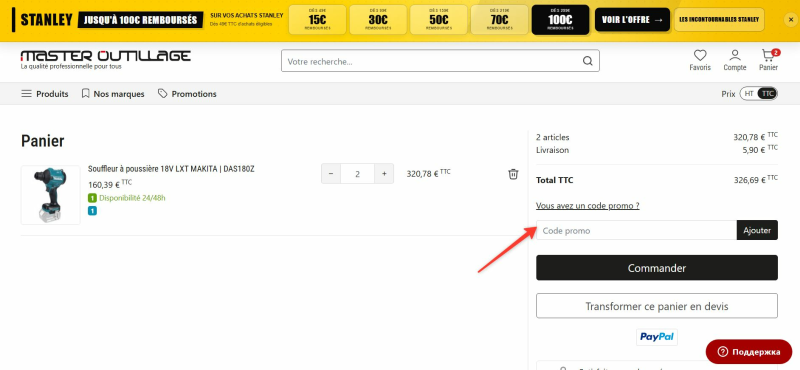Click the green availability badge
800x370 pixels.
[x=92, y=198]
